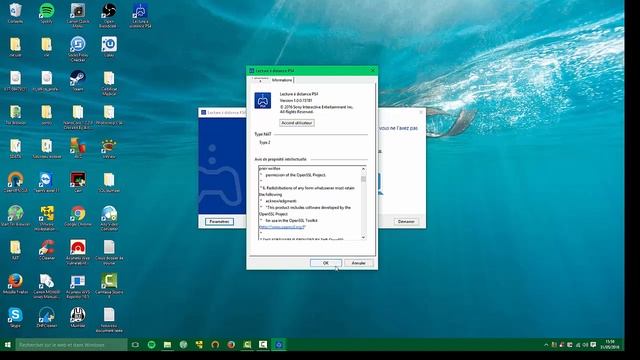Open the Corbeille recycle bin icon

[15, 13]
